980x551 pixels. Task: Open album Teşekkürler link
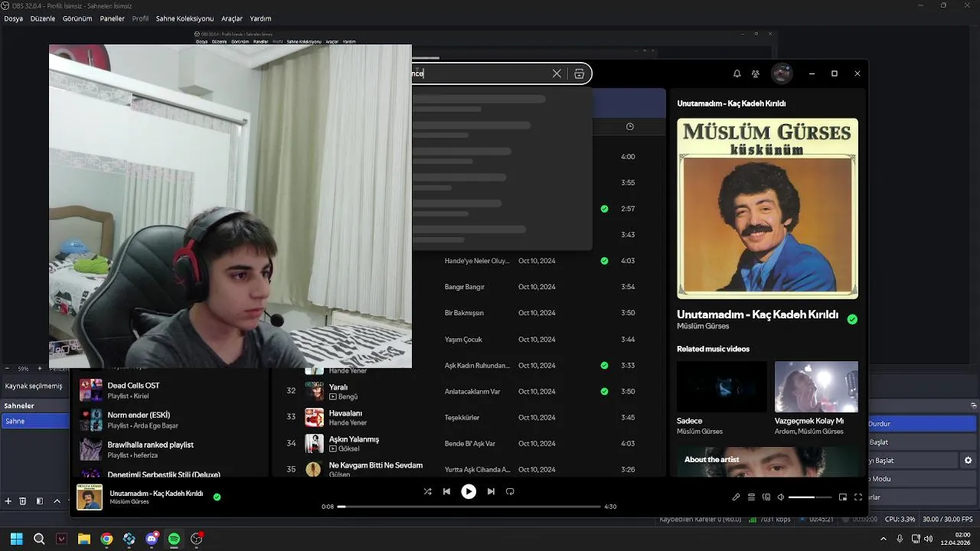coord(462,417)
